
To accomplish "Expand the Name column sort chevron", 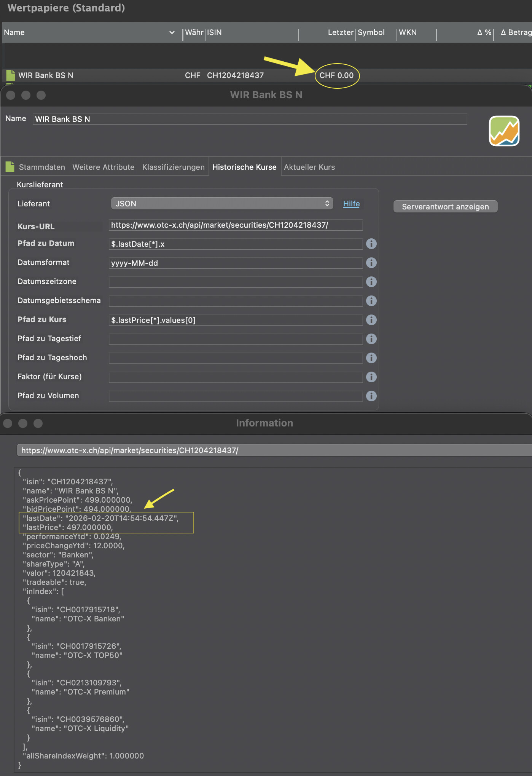I will [172, 33].
